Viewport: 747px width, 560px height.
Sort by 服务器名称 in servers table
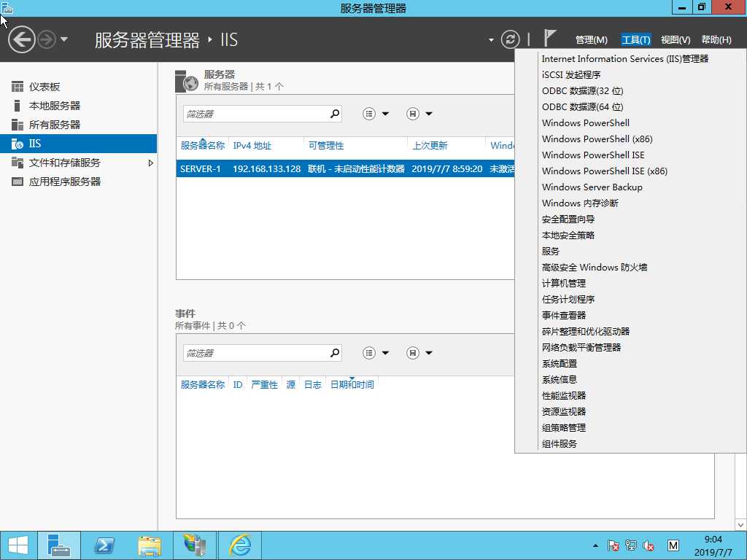pyautogui.click(x=203, y=146)
